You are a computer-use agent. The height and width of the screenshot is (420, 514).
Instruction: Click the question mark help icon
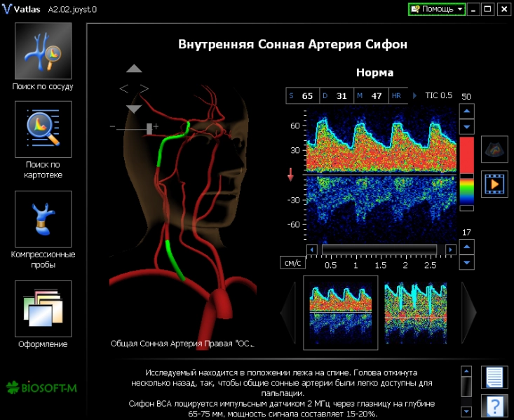point(494,405)
